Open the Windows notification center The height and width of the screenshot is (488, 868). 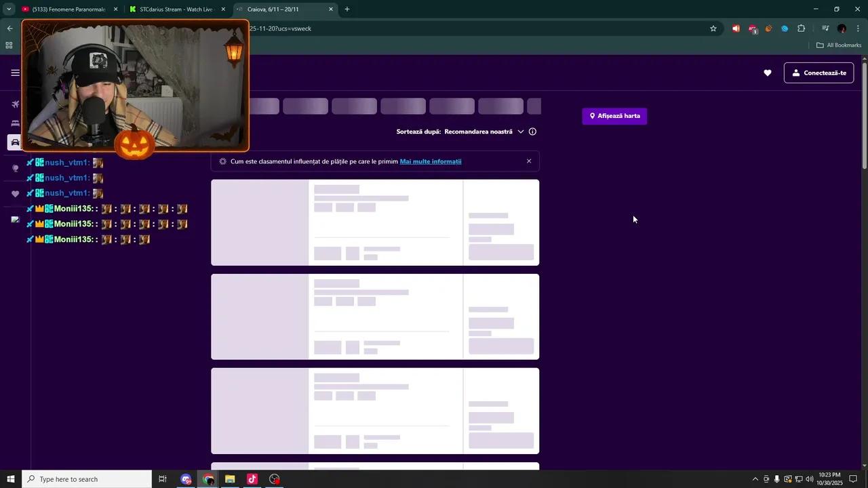click(854, 479)
